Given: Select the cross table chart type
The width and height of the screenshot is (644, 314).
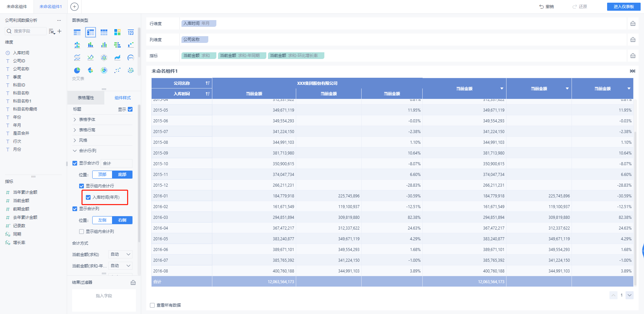Looking at the screenshot, I should click(91, 32).
